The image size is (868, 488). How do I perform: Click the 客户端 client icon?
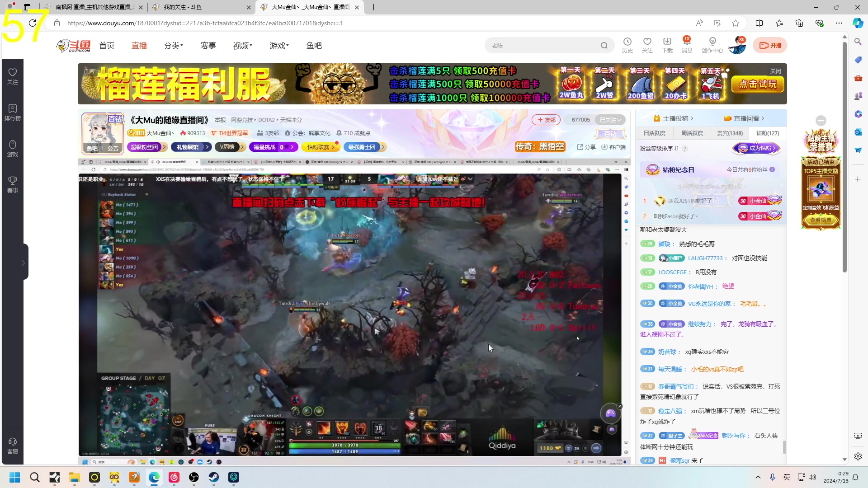[x=613, y=147]
